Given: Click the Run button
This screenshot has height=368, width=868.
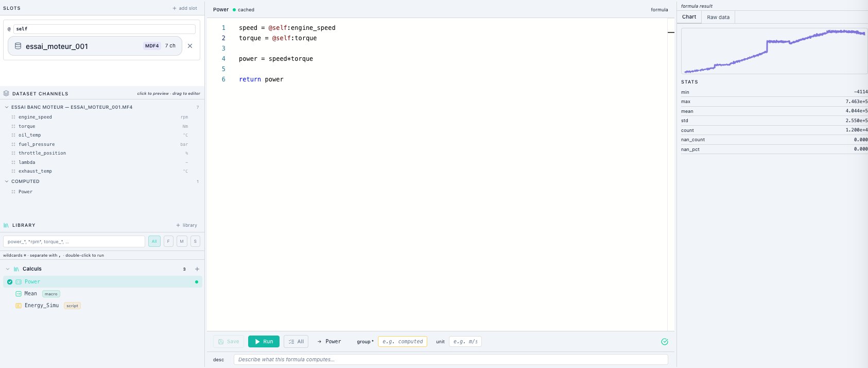Looking at the screenshot, I should 264,342.
